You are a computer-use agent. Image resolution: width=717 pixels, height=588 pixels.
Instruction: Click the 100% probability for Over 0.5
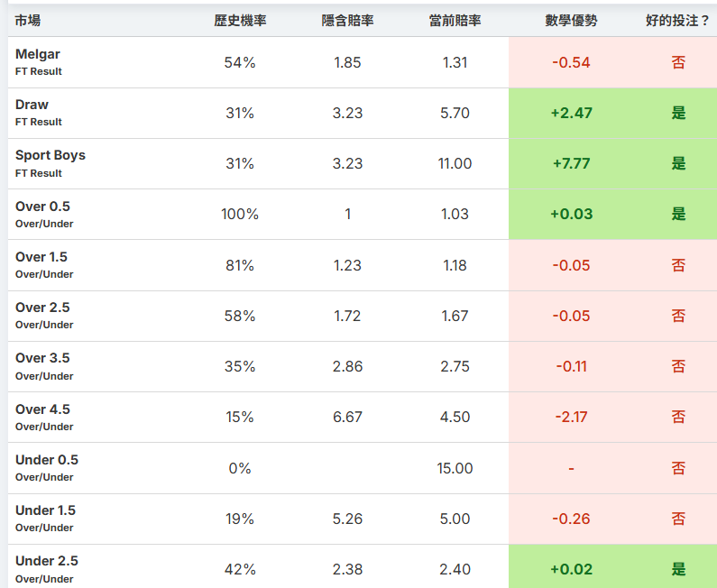(x=240, y=214)
